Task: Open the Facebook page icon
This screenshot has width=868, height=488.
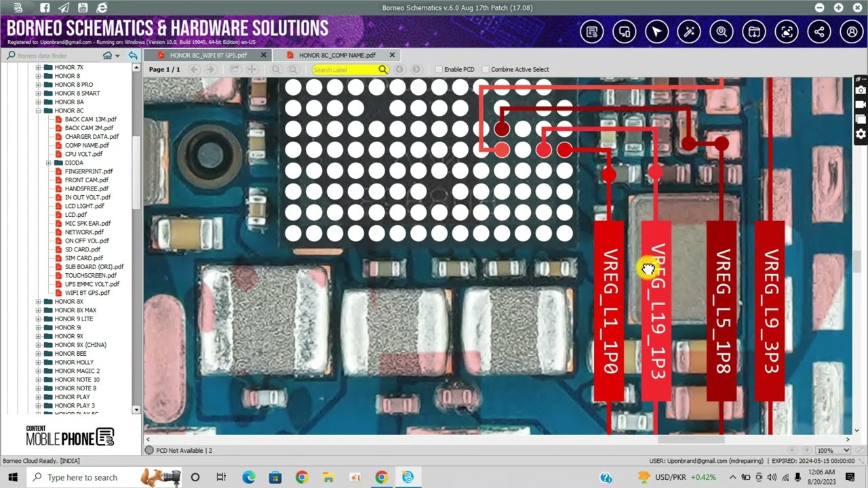Action: pyautogui.click(x=45, y=8)
